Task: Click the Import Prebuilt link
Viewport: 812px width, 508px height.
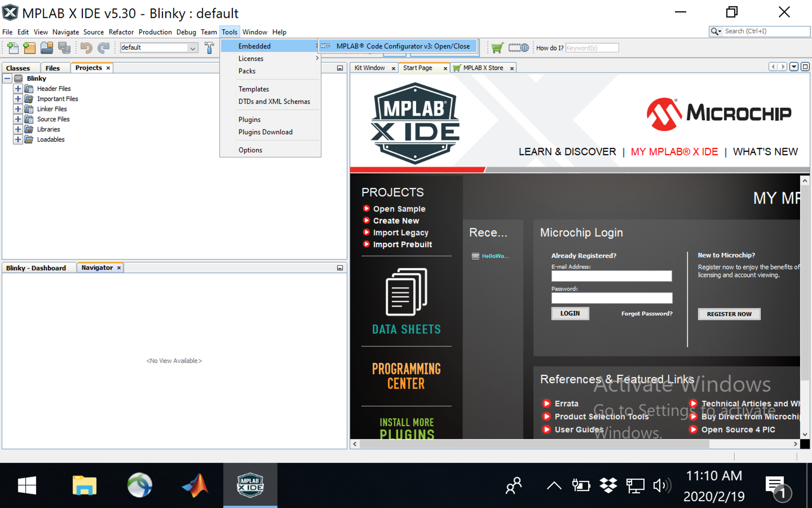Action: pyautogui.click(x=402, y=244)
